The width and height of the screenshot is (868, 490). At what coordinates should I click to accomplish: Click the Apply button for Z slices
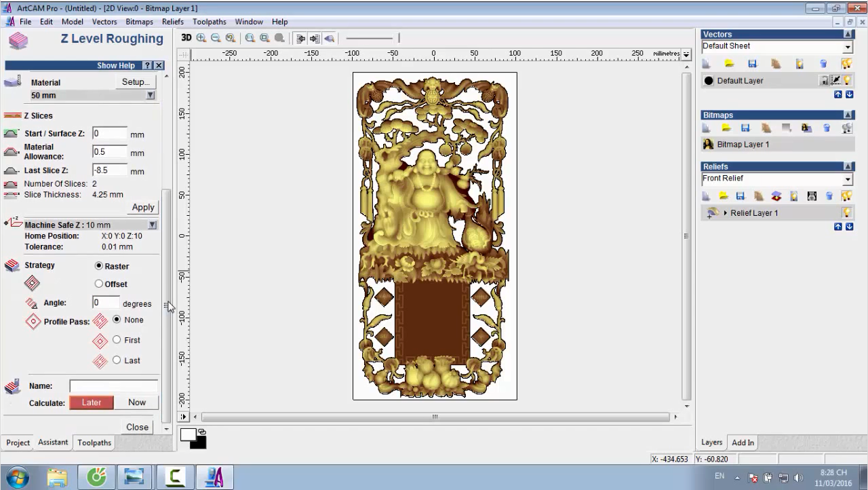click(x=143, y=207)
